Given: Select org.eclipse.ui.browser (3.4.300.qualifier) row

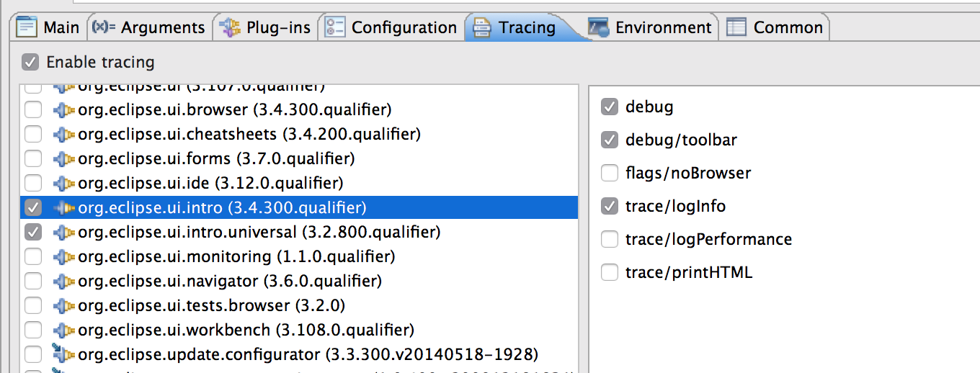Looking at the screenshot, I should tap(298, 110).
